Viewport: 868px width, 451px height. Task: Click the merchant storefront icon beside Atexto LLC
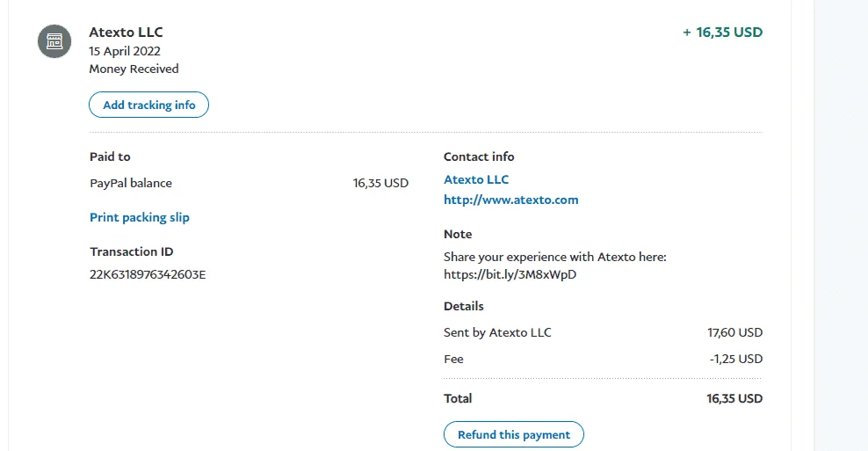54,41
